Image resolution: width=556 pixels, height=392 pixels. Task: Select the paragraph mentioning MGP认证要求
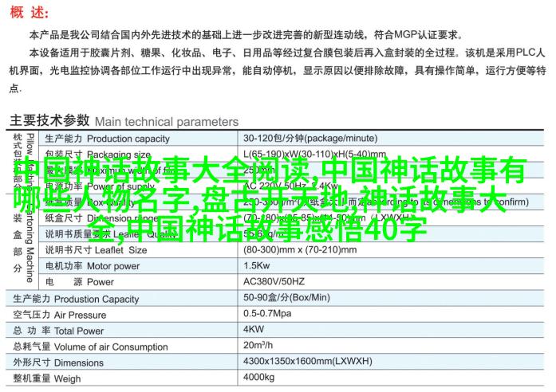tap(246, 35)
